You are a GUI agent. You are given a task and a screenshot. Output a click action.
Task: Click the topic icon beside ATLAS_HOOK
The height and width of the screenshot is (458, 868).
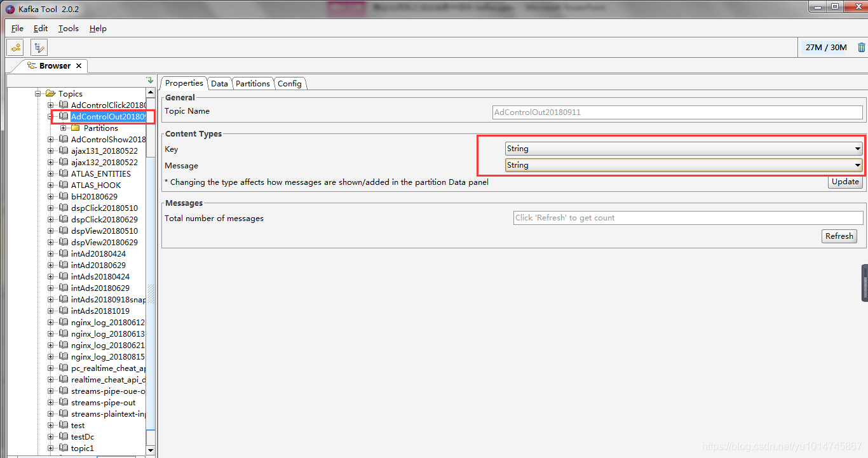(64, 185)
